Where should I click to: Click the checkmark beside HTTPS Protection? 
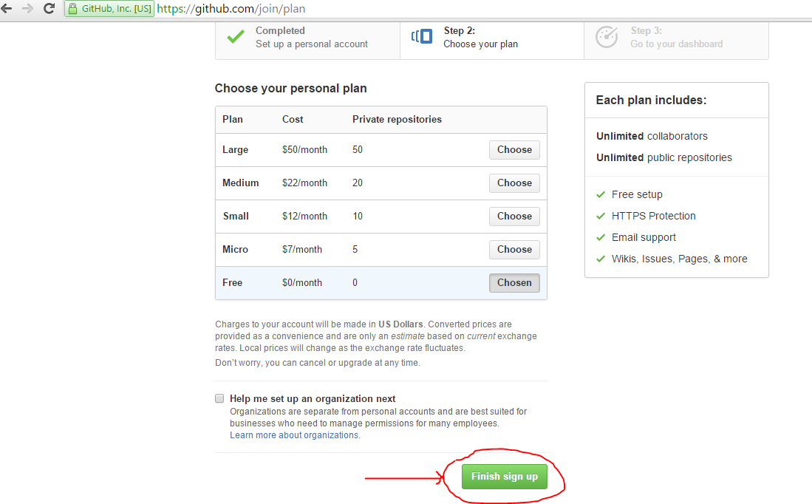(600, 216)
